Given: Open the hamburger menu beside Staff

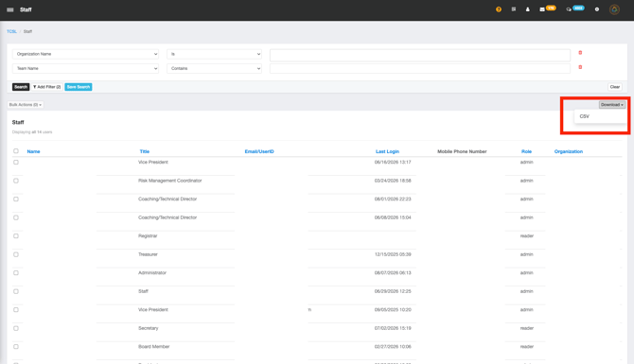Looking at the screenshot, I should point(10,9).
